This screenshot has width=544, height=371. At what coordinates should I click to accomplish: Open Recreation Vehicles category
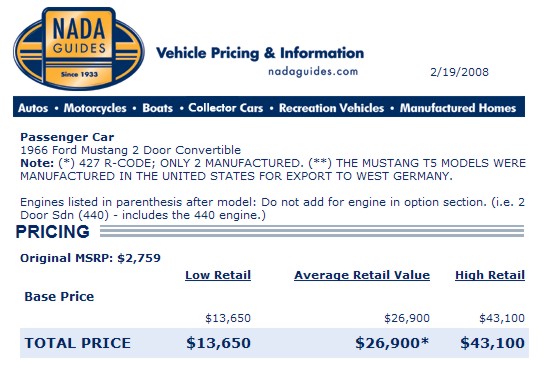(332, 108)
